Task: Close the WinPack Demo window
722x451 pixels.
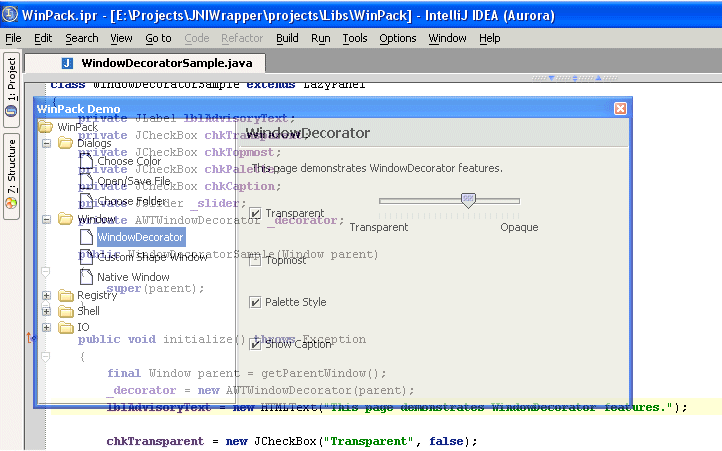Action: (x=620, y=108)
